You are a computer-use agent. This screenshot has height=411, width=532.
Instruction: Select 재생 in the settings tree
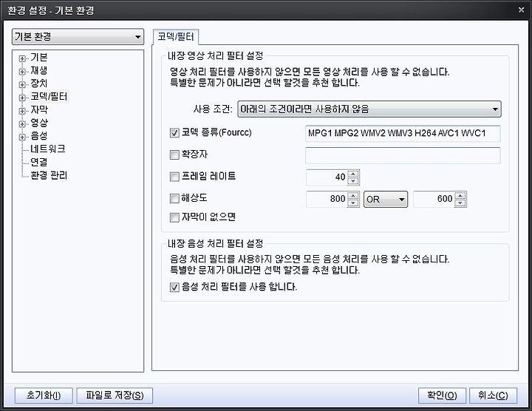[39, 70]
